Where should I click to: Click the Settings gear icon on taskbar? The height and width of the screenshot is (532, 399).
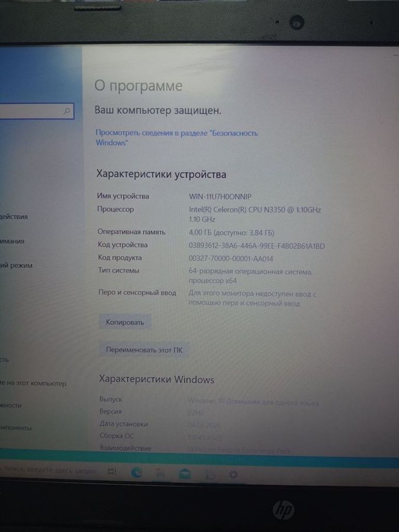pos(233,474)
